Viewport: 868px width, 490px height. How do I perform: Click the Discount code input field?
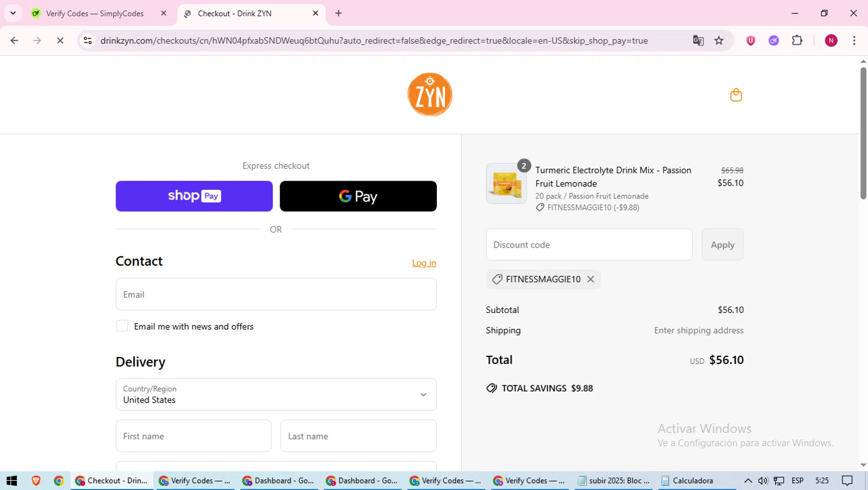tap(589, 245)
